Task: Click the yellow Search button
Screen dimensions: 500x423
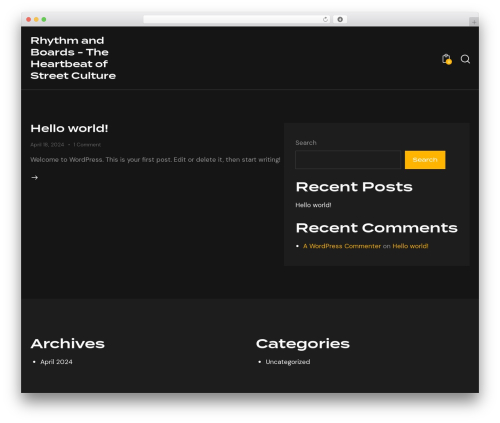Action: click(x=425, y=160)
